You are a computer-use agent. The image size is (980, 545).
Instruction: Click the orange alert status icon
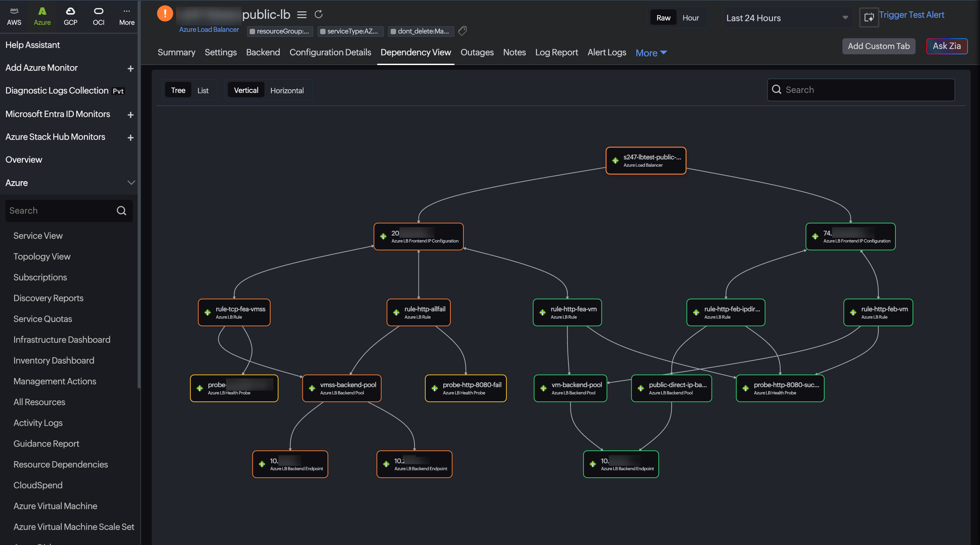point(165,14)
